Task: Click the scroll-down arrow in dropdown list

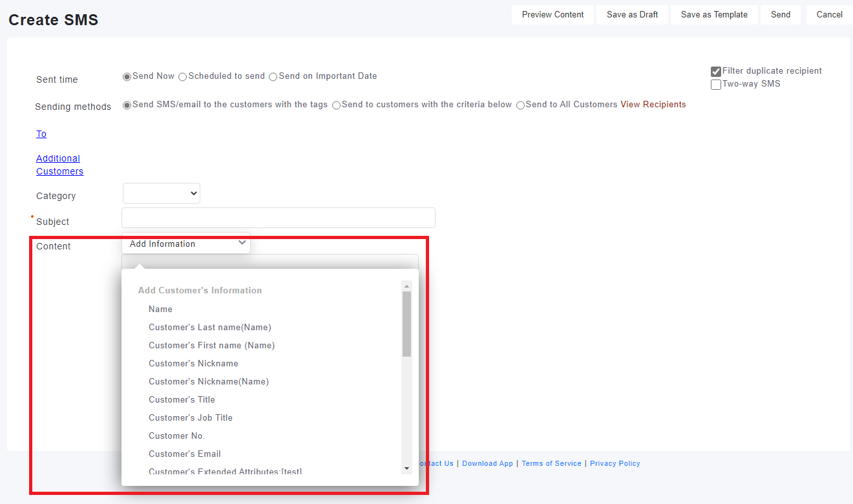Action: [x=406, y=468]
